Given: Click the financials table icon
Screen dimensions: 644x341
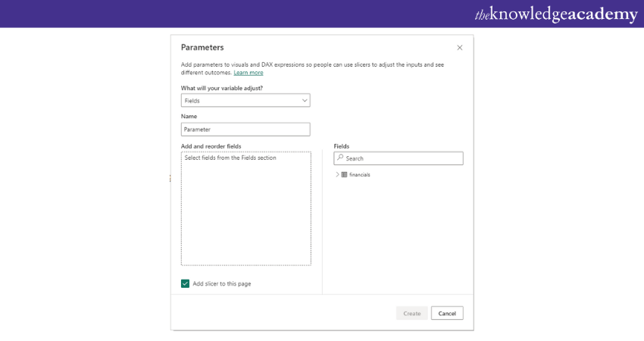Looking at the screenshot, I should click(x=344, y=174).
